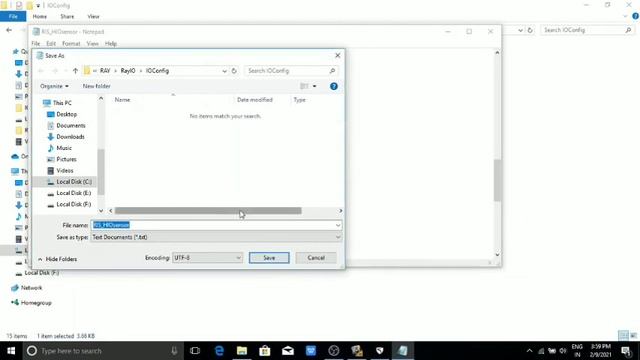This screenshot has width=640, height=360.
Task: Launch Microsoft Edge from the taskbar
Action: click(x=219, y=351)
